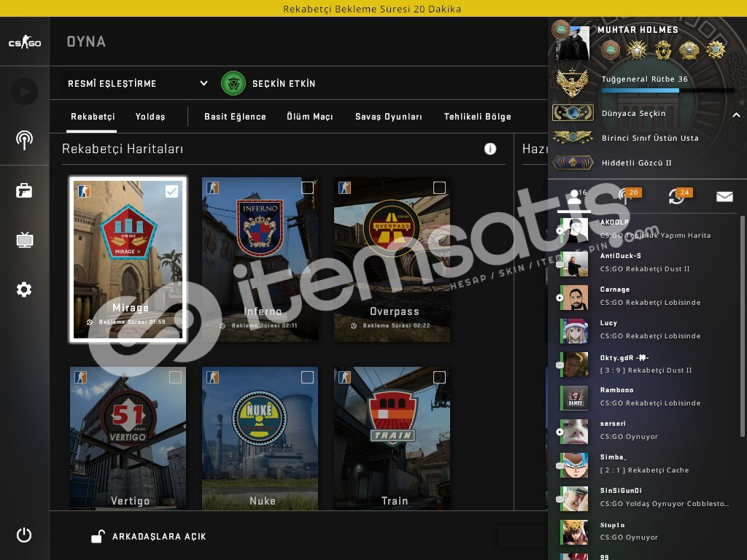Screen dimensions: 747x560
Task: Click the second medal in the profile row
Action: (x=637, y=50)
